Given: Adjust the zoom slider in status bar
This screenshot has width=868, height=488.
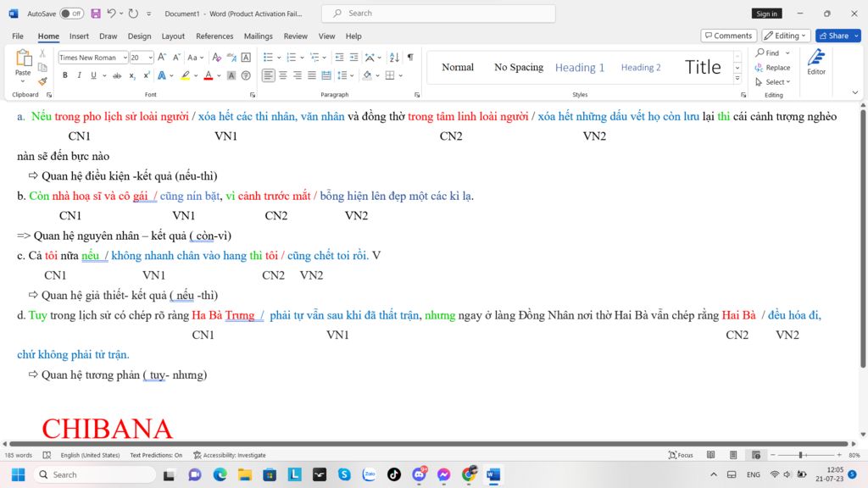Looking at the screenshot, I should [x=800, y=455].
